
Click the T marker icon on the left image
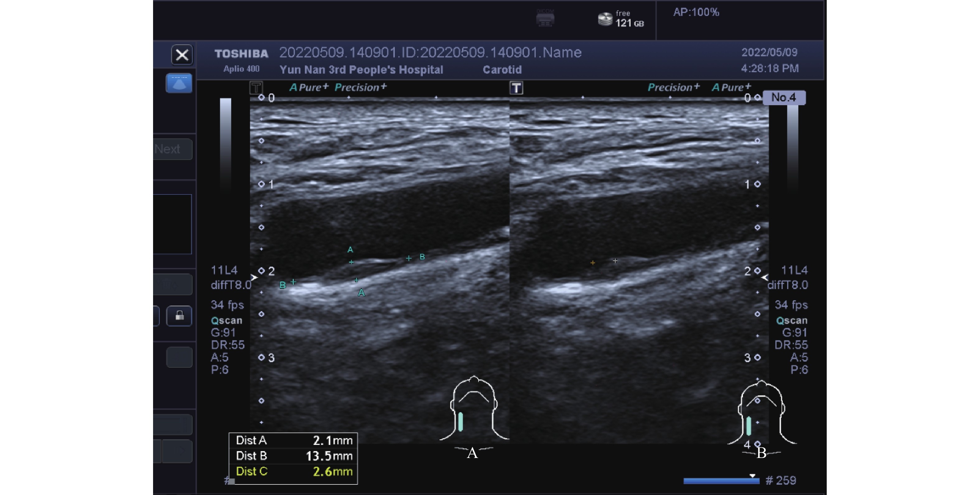coord(256,88)
